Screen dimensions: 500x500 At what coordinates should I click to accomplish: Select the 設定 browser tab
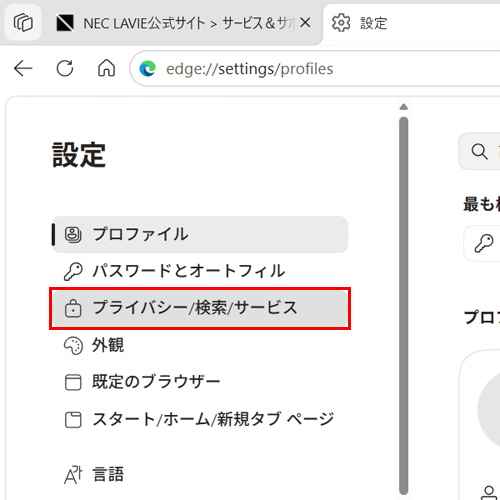[412, 23]
